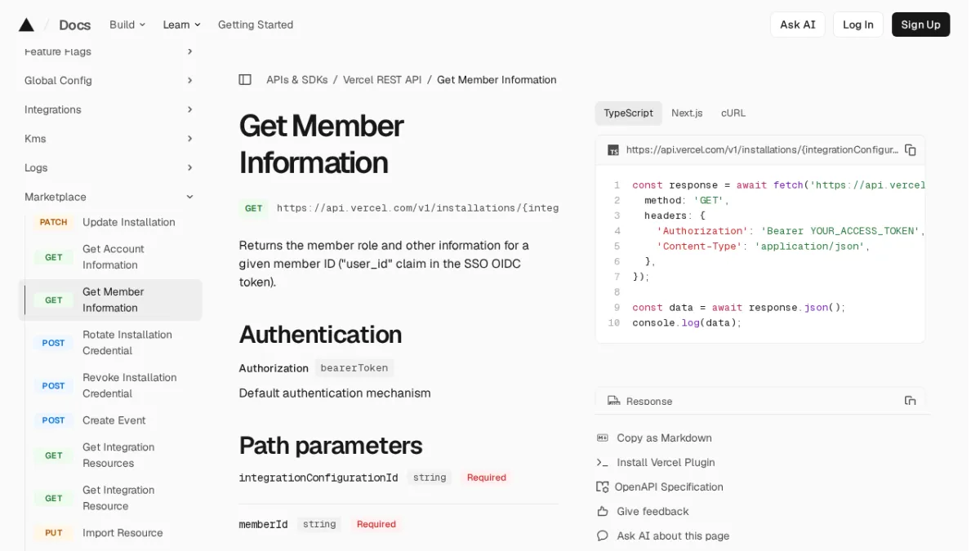Viewport: 980px width, 551px height.
Task: Open Create Event sidebar page
Action: pos(114,420)
